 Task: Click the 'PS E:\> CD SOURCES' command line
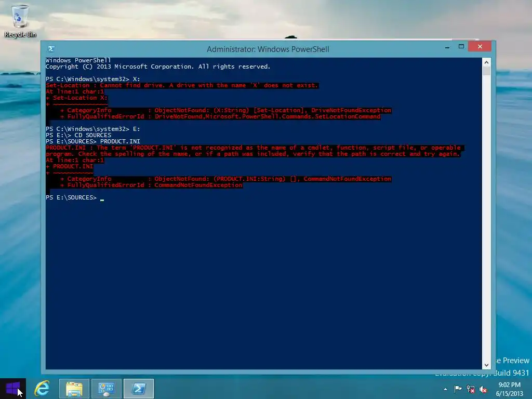click(x=78, y=135)
